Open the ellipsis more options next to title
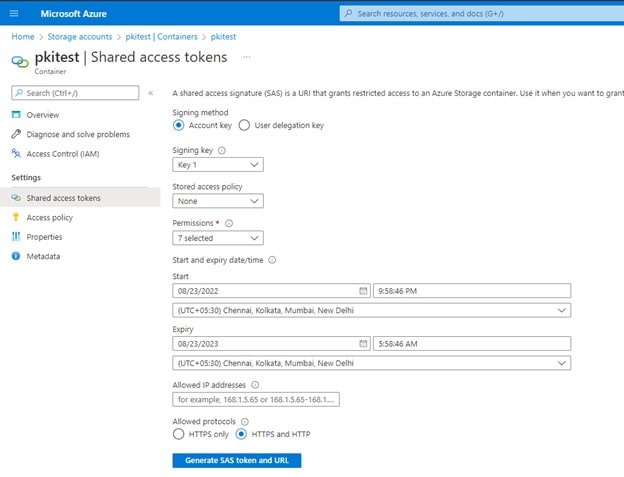This screenshot has width=624, height=477. 246,57
